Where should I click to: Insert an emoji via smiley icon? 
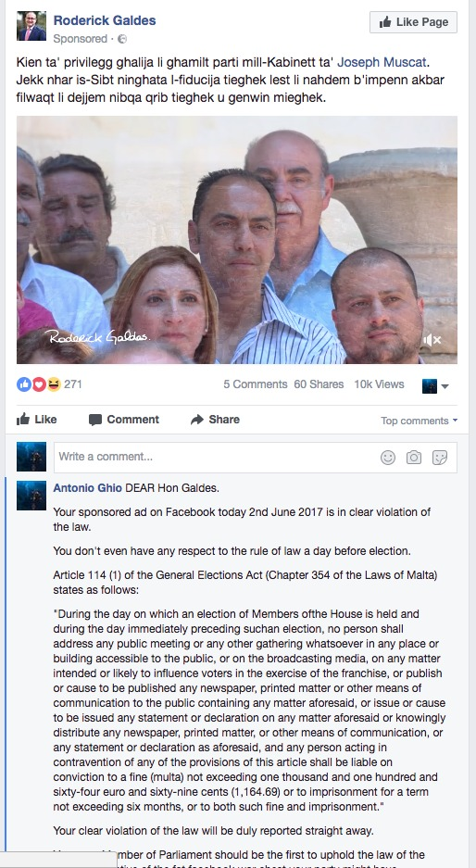point(388,458)
